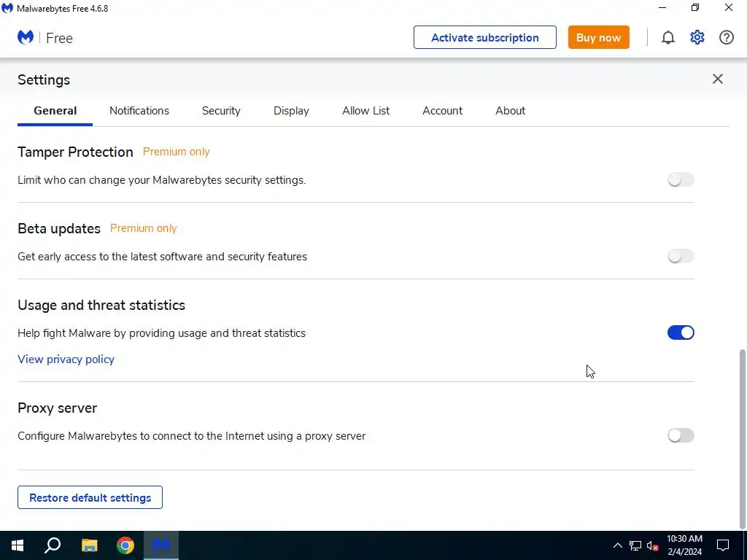Switch to the General tab
The width and height of the screenshot is (747, 560).
click(55, 111)
